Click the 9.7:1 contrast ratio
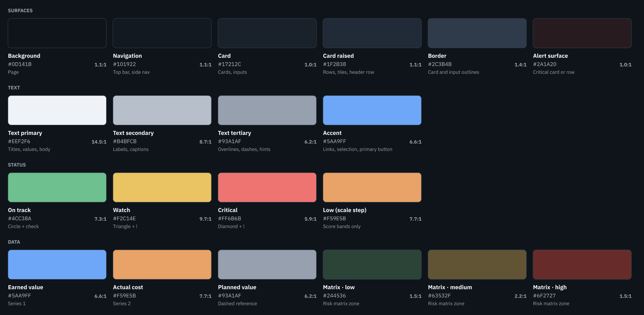This screenshot has height=315, width=644. tap(206, 219)
